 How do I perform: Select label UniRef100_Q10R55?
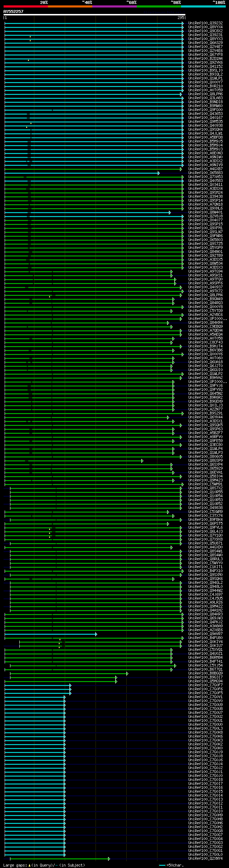[x=205, y=492]
